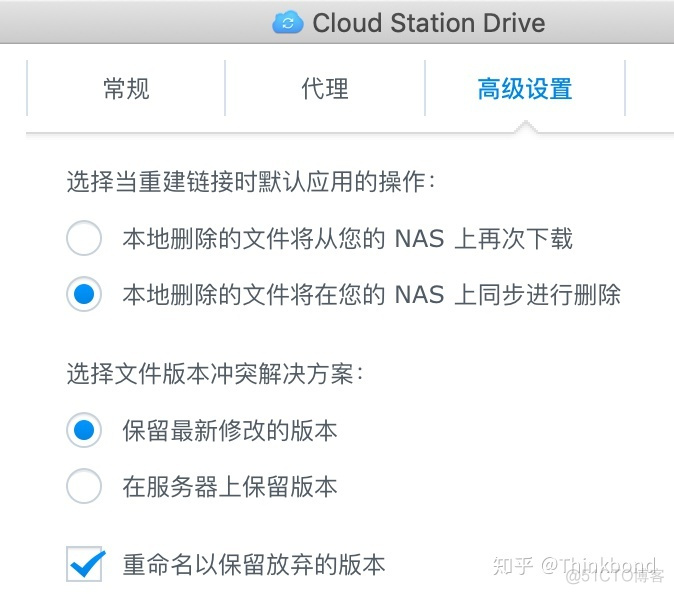Click the text label 保留最新修改的版本
The height and width of the screenshot is (594, 674).
(230, 431)
